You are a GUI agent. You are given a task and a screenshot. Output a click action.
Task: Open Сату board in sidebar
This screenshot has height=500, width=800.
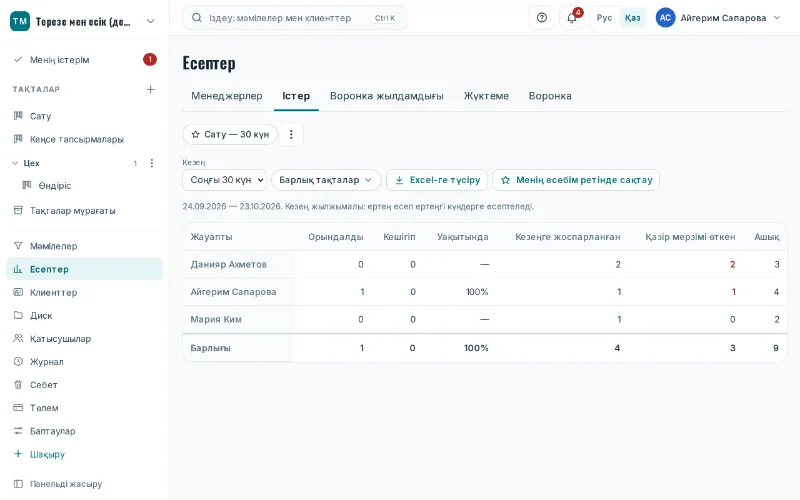[85, 116]
